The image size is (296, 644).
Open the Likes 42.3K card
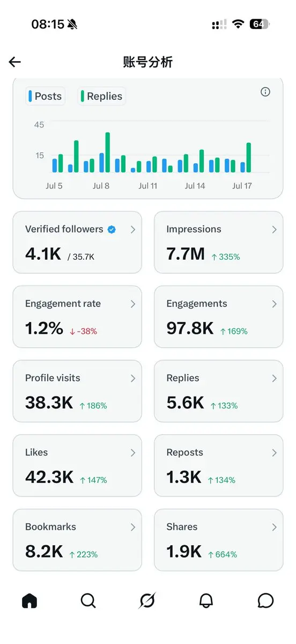(77, 466)
